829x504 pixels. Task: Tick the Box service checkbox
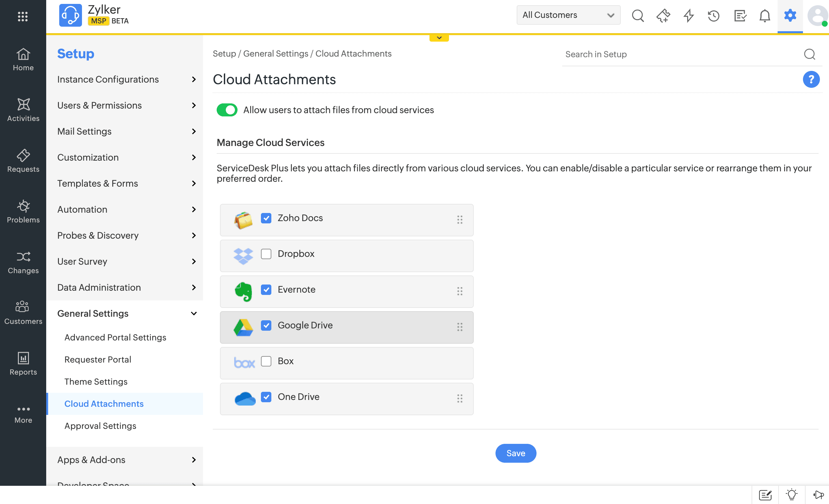pyautogui.click(x=266, y=361)
